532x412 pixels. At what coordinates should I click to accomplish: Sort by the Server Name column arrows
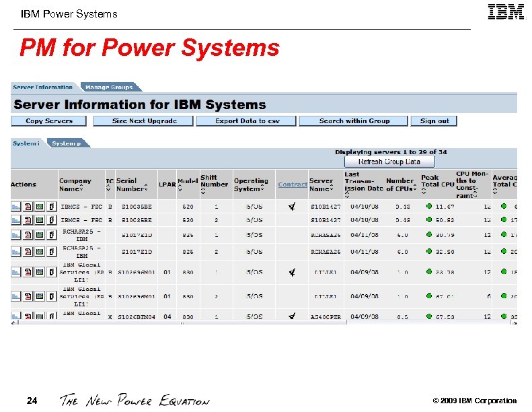[x=331, y=188]
